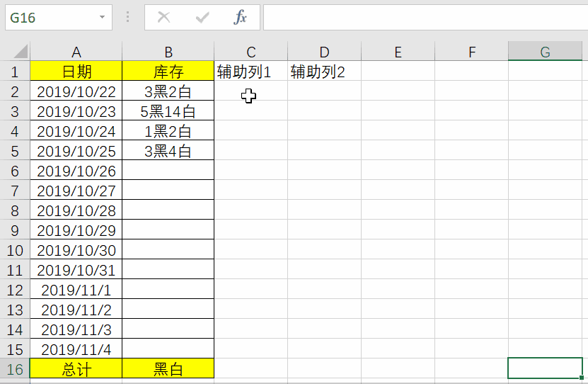Click the yellow 总计 cell
This screenshot has width=588, height=384.
(x=76, y=368)
